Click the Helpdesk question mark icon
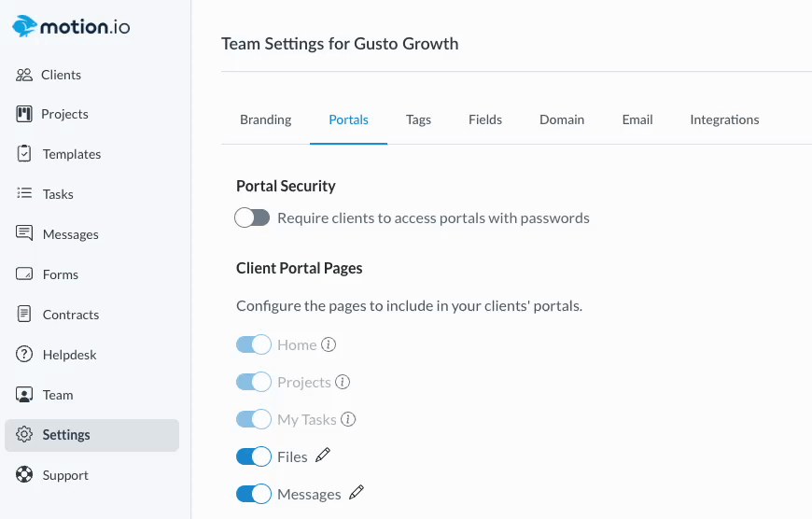Viewport: 812px width, 519px height. click(x=25, y=355)
